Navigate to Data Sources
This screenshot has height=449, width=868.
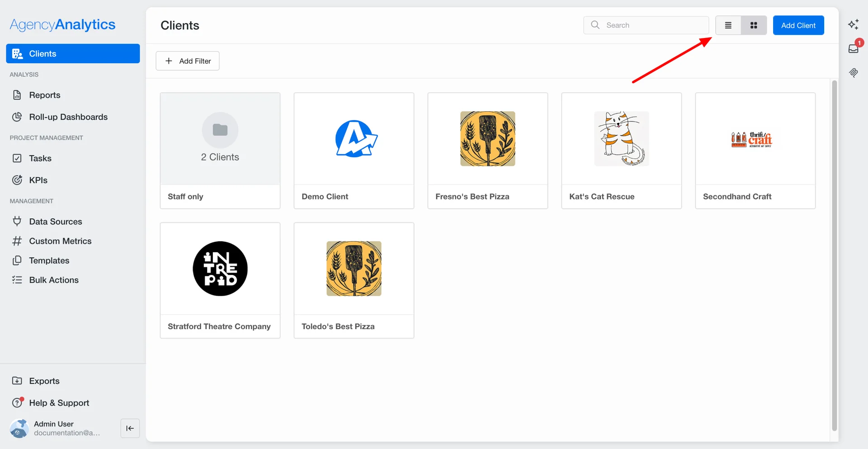tap(73, 222)
